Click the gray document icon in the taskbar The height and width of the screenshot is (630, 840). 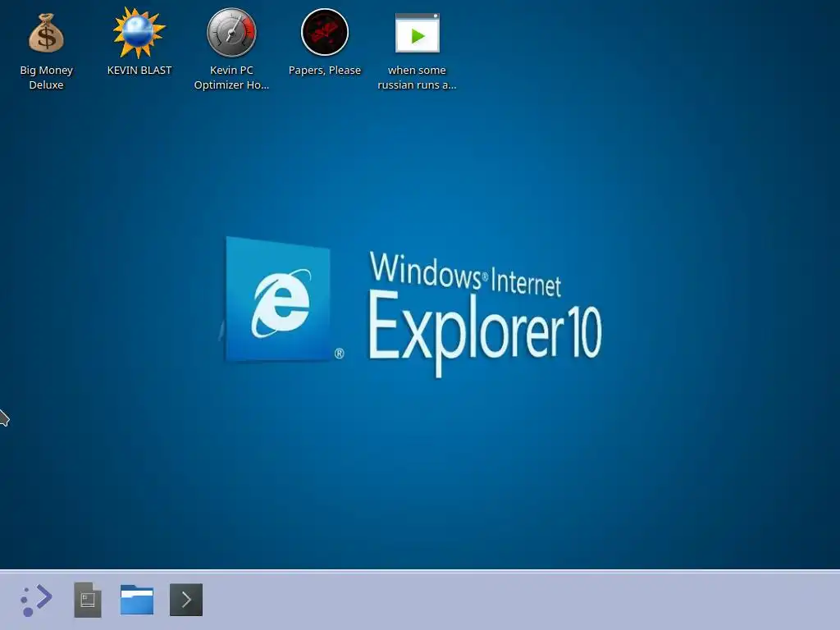[x=87, y=600]
